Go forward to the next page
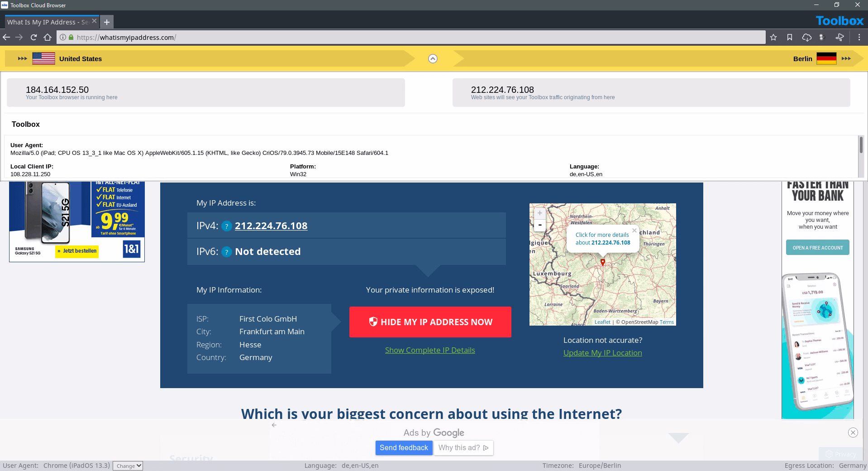This screenshot has height=471, width=868. pyautogui.click(x=19, y=37)
